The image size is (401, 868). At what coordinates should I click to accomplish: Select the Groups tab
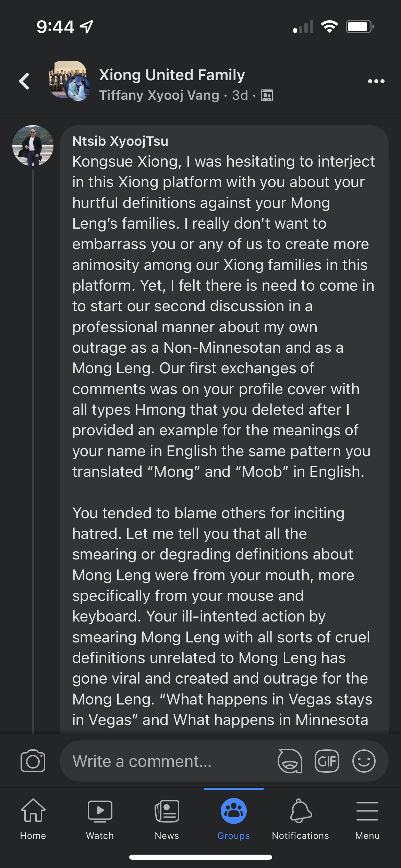tap(233, 818)
